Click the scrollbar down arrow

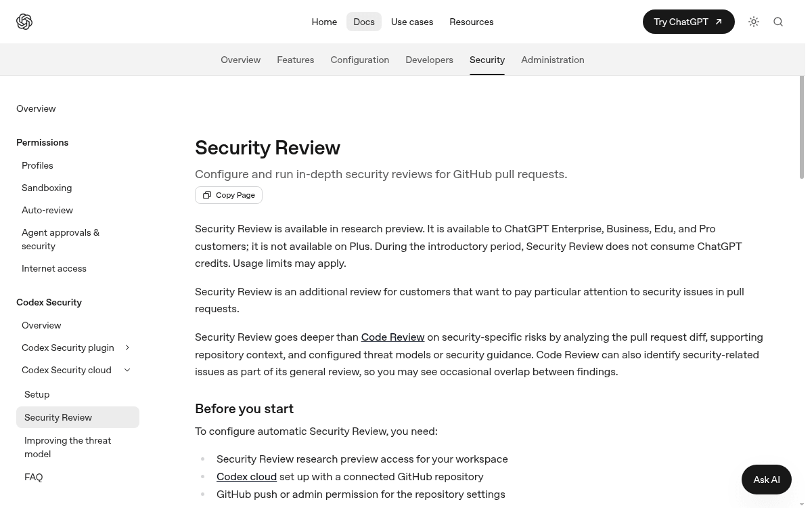[x=803, y=504]
